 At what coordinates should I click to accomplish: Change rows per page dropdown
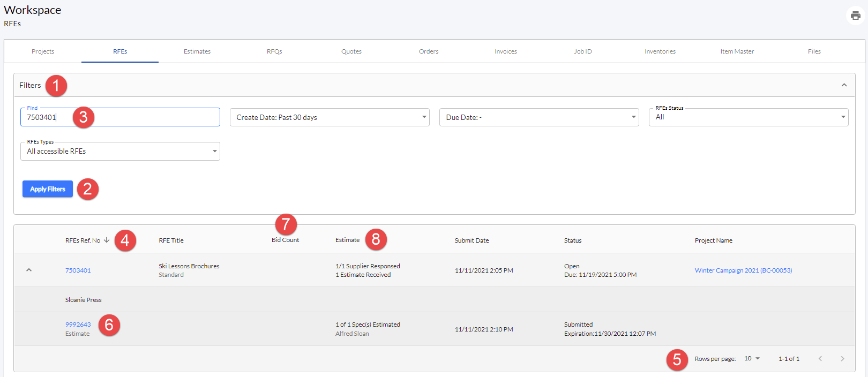[752, 359]
